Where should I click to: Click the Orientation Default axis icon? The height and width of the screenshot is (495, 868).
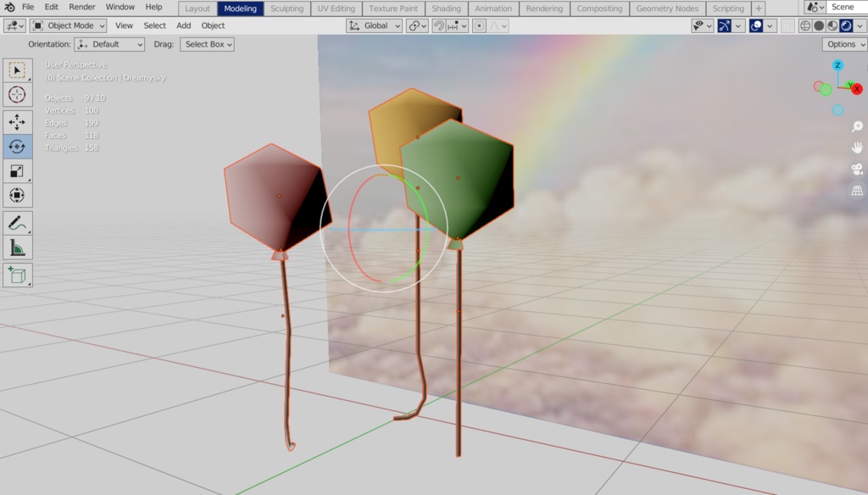click(x=83, y=44)
